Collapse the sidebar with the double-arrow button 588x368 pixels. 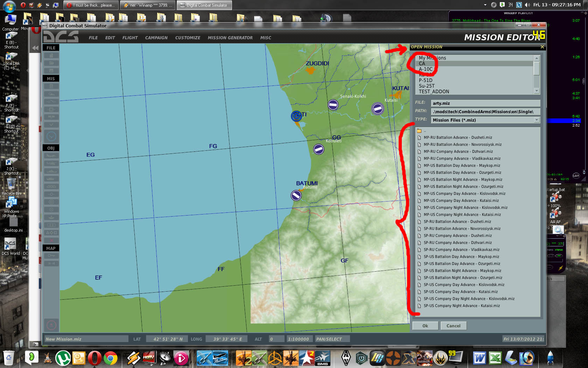tap(35, 48)
